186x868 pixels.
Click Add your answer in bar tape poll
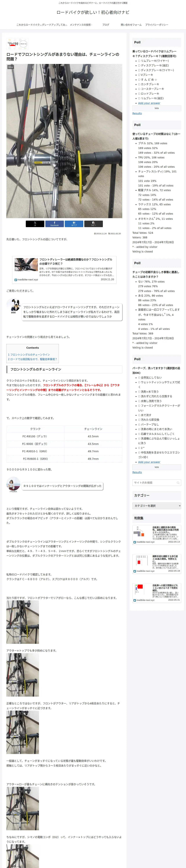[x=149, y=462]
